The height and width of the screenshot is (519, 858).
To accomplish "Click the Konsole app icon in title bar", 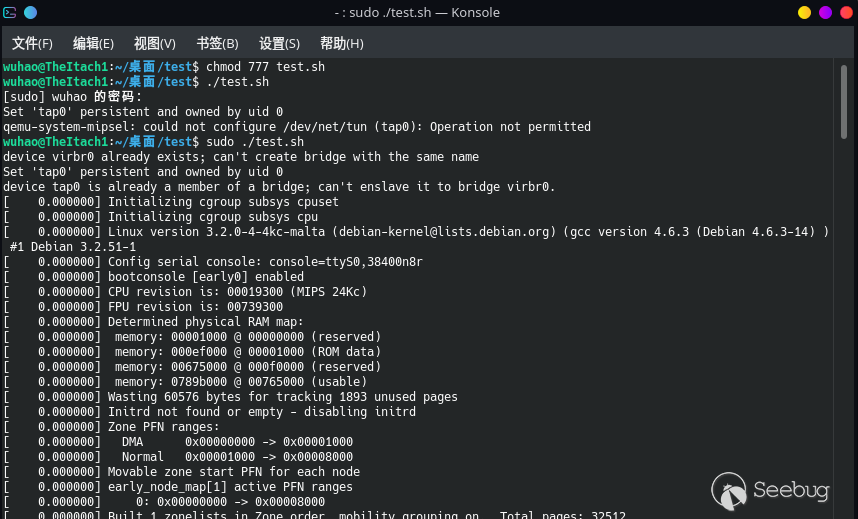I will click(10, 13).
